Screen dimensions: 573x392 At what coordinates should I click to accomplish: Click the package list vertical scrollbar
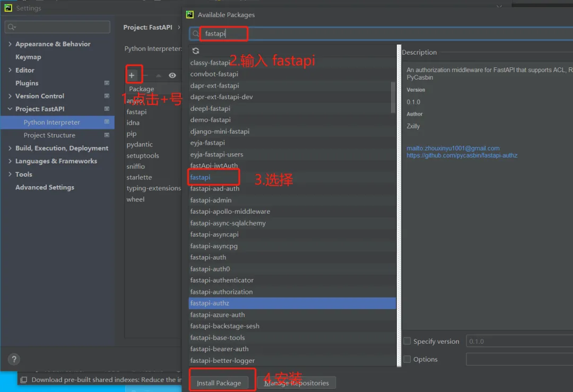coord(393,97)
